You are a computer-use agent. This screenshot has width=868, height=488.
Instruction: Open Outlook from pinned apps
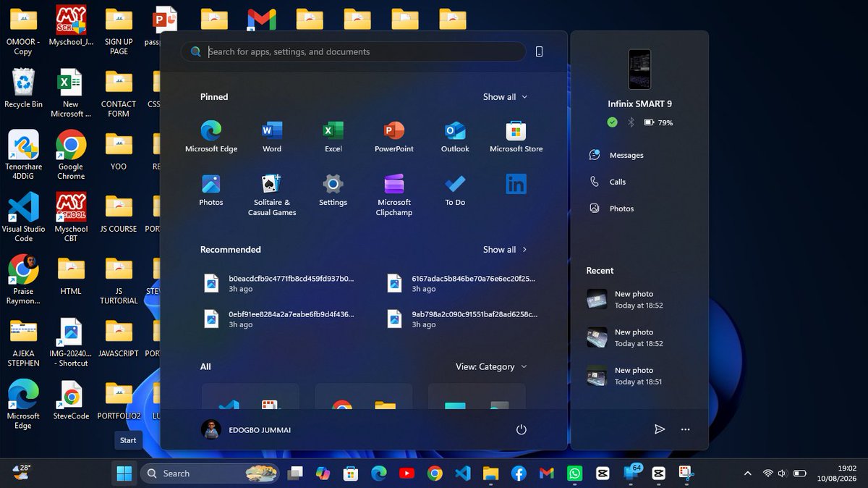click(x=455, y=136)
